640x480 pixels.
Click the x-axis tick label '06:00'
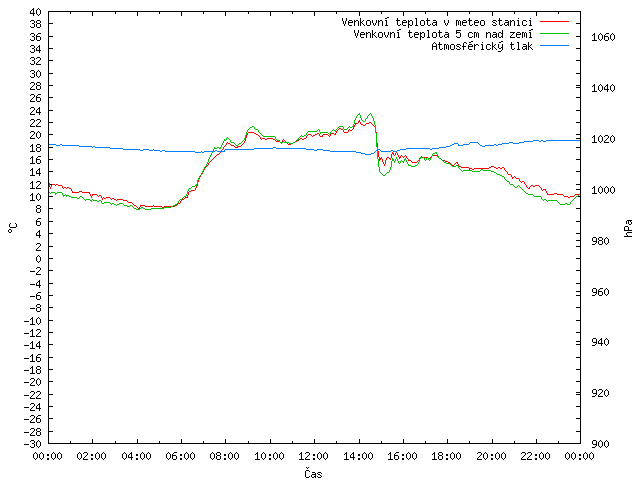click(180, 456)
